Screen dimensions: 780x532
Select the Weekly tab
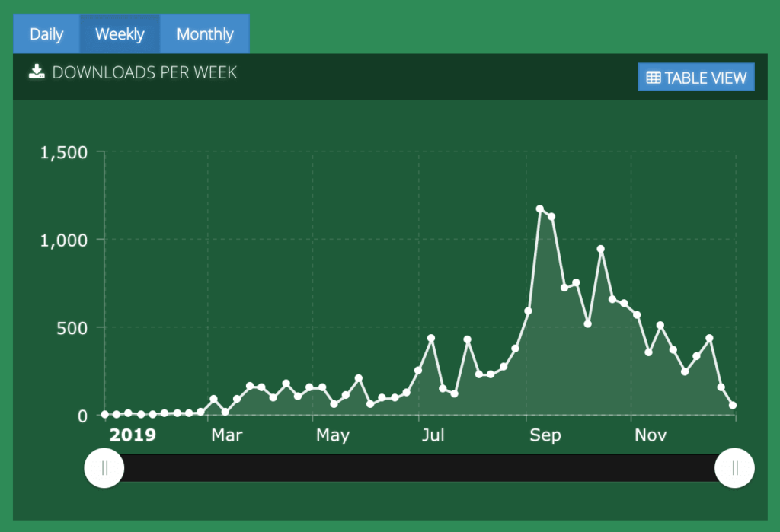[120, 33]
